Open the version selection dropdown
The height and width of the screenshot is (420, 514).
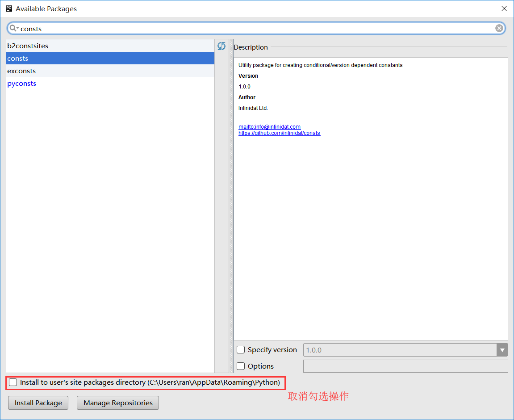(x=502, y=349)
